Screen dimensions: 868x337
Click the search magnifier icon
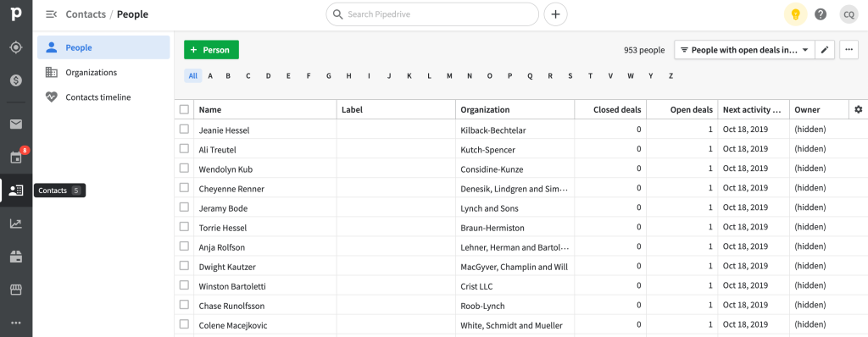(337, 14)
